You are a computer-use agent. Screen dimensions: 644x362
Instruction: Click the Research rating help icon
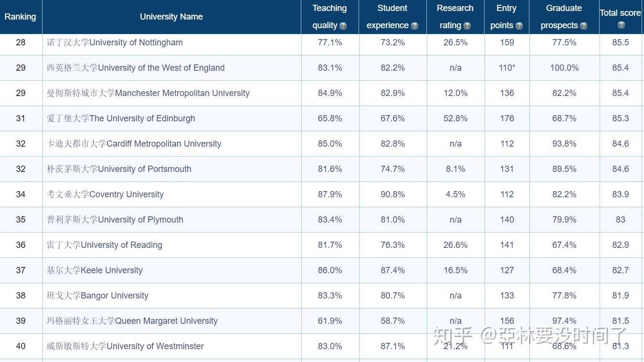467,26
